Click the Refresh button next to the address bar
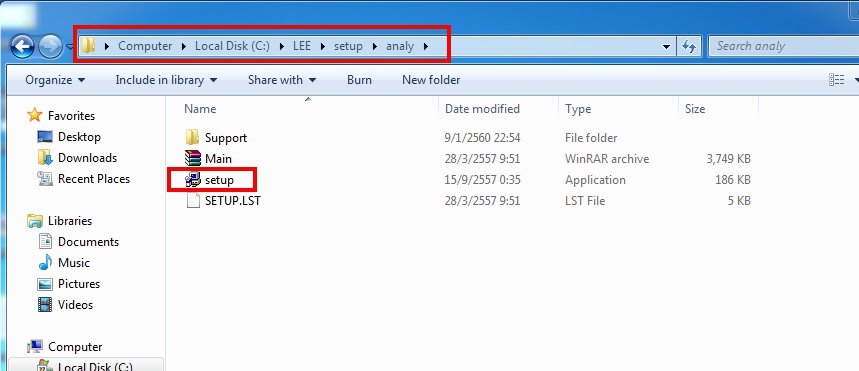Screen dimensions: 859x371 pyautogui.click(x=689, y=47)
